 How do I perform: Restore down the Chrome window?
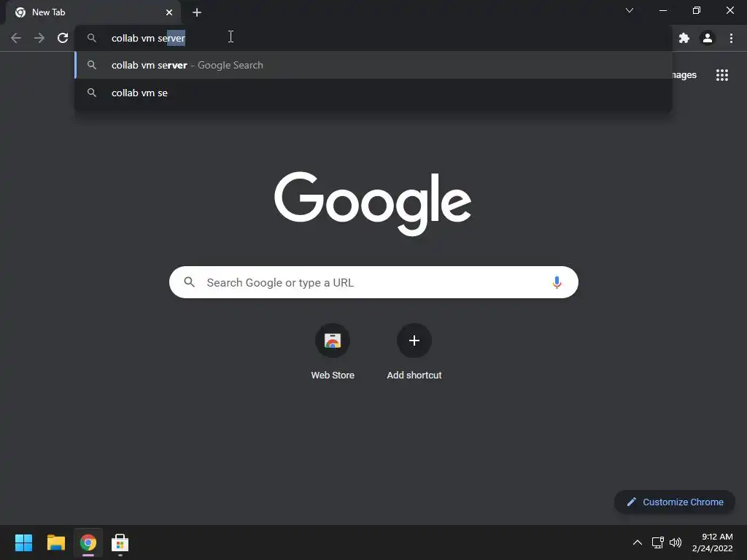(x=697, y=10)
